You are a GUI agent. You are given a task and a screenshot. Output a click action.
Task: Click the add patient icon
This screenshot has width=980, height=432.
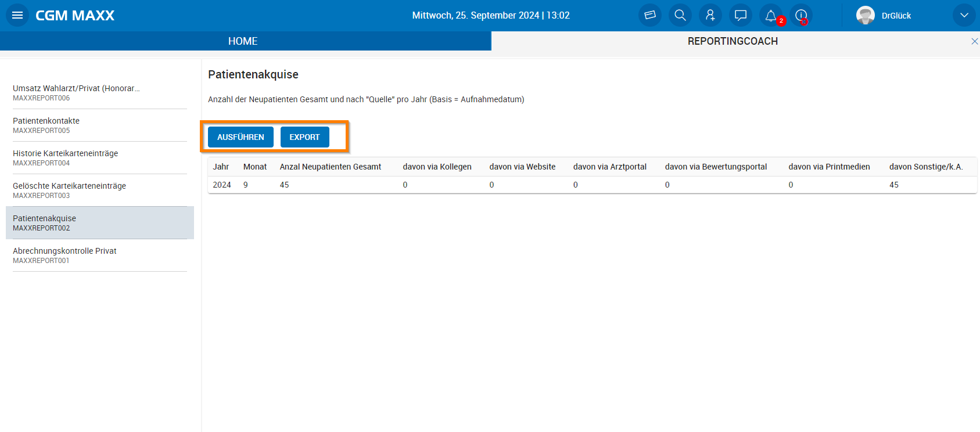coord(710,15)
